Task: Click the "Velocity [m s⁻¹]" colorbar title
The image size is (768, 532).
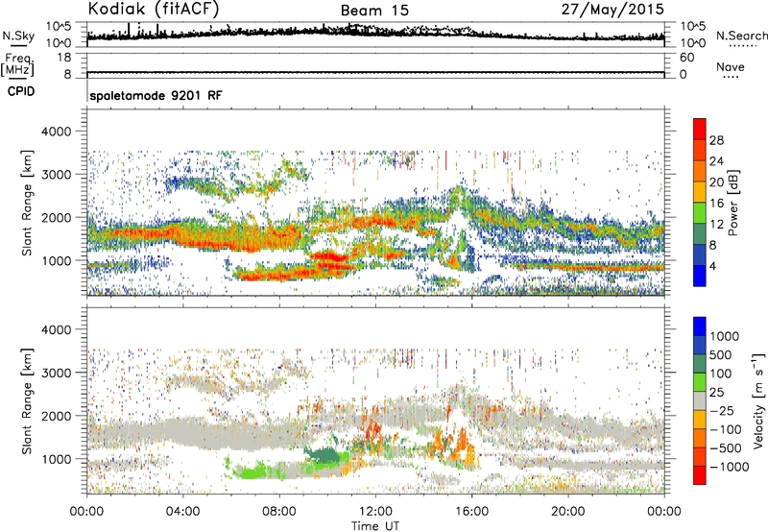Action: 758,400
